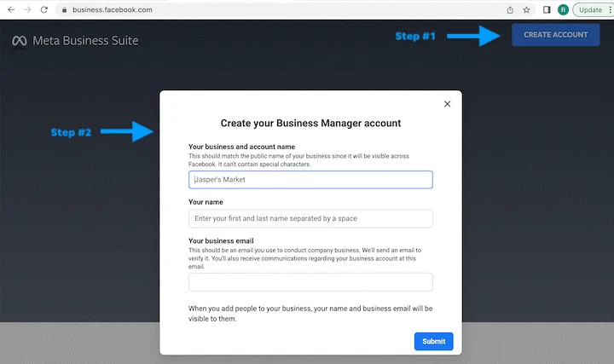Open the browser side panel icon

coord(547,9)
